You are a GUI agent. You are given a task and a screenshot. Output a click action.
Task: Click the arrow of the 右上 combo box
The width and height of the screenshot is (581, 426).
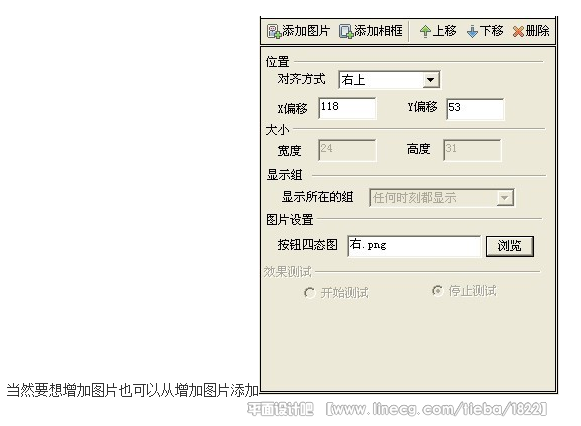click(430, 80)
